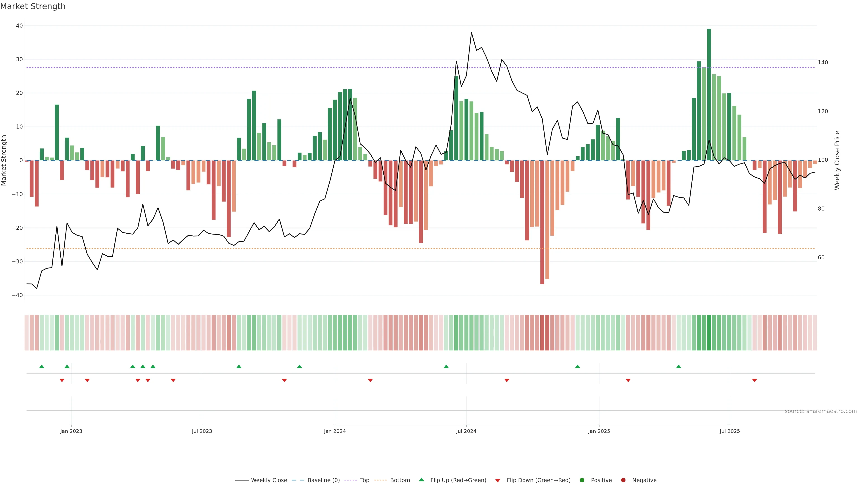Image resolution: width=868 pixels, height=488 pixels.
Task: Click the rightmost red flip-down triangle marker
Action: pos(755,380)
